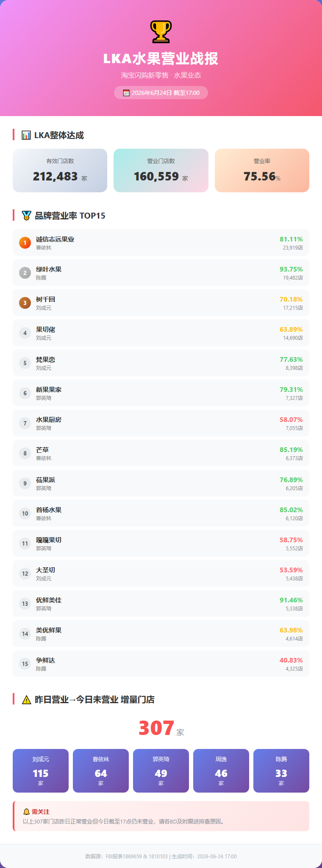Click the red 307 total number
Screen dimensions: 322x868
pos(156,728)
